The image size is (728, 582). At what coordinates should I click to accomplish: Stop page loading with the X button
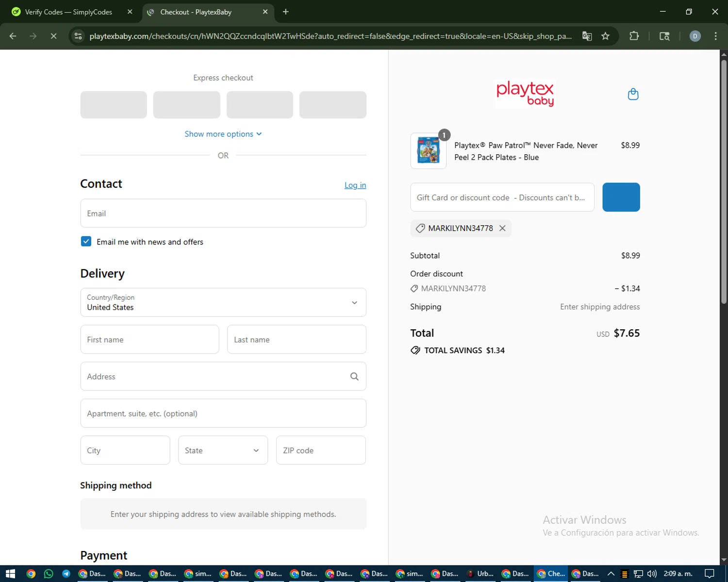pyautogui.click(x=53, y=36)
